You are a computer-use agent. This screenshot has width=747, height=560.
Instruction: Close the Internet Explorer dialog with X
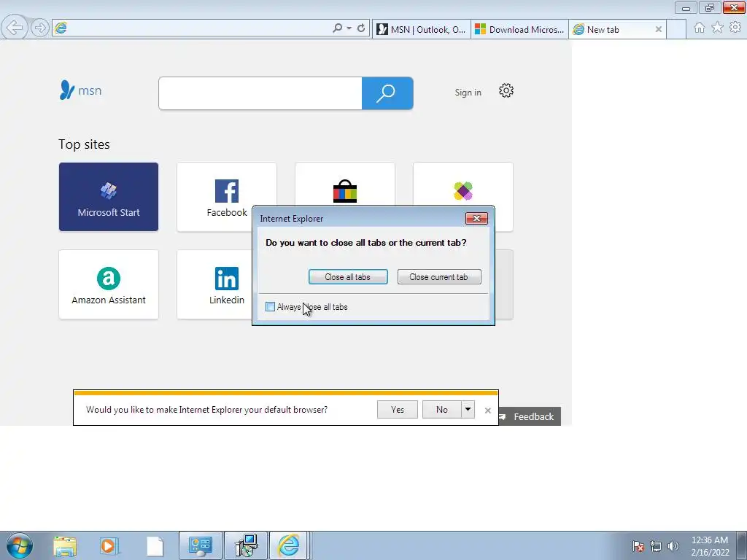coord(476,218)
